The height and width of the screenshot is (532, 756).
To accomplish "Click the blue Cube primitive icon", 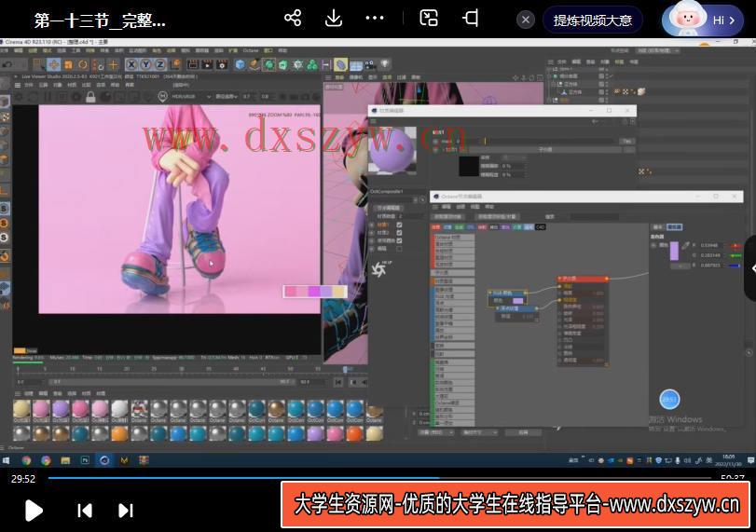I will 240,64.
